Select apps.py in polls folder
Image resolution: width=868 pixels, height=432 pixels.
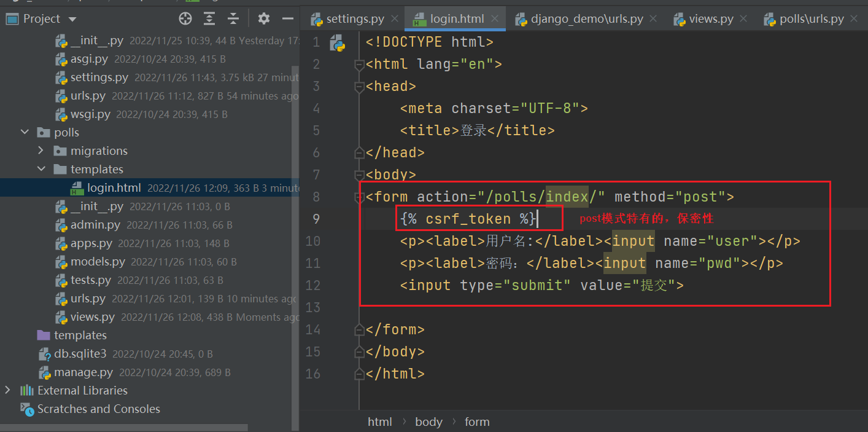(x=91, y=243)
